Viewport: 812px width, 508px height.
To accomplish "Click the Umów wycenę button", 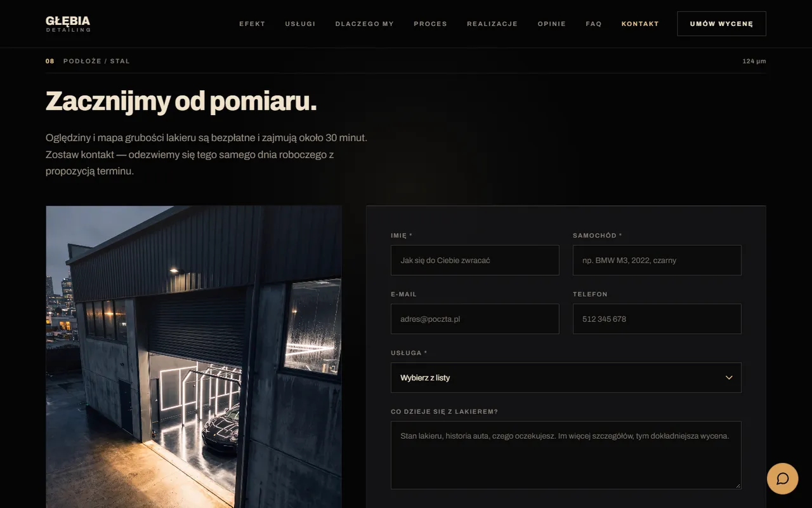I will 721,23.
